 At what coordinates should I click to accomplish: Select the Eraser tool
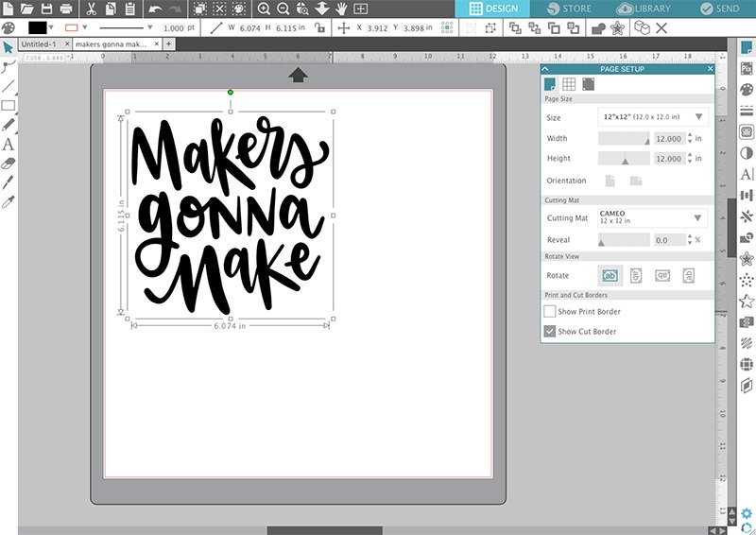point(9,163)
